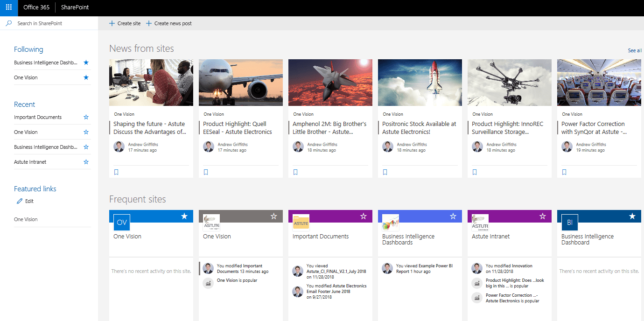Bookmark the Power Factor Correction post
The image size is (644, 321).
pyautogui.click(x=564, y=172)
